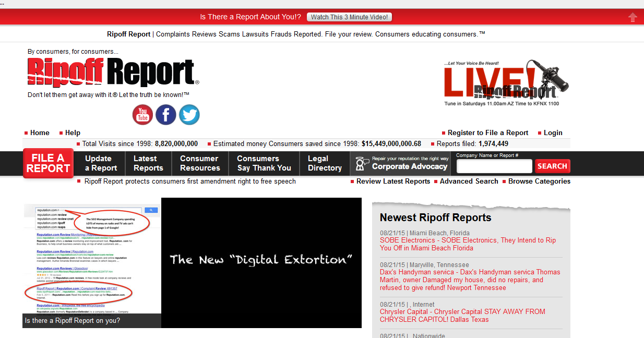Open the Twitter social icon

pyautogui.click(x=189, y=115)
